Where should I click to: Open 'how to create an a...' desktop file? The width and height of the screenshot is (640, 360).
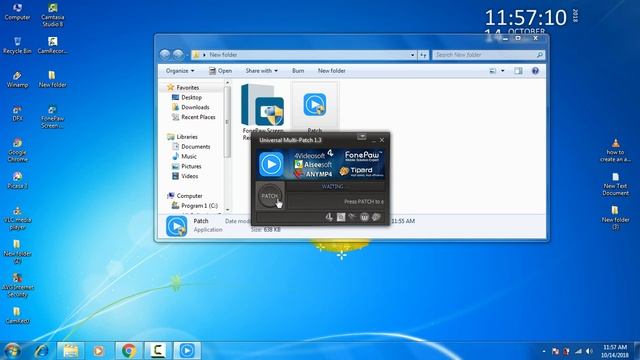tap(615, 150)
